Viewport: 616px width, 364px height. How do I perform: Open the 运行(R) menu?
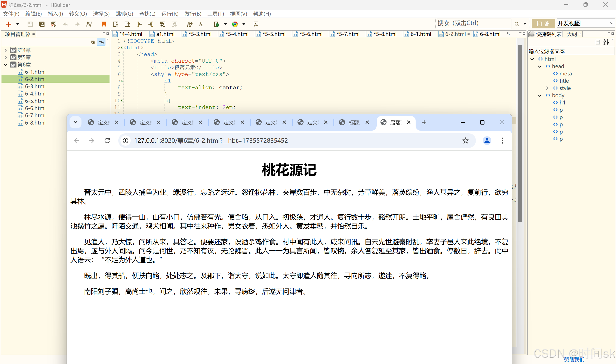click(170, 14)
